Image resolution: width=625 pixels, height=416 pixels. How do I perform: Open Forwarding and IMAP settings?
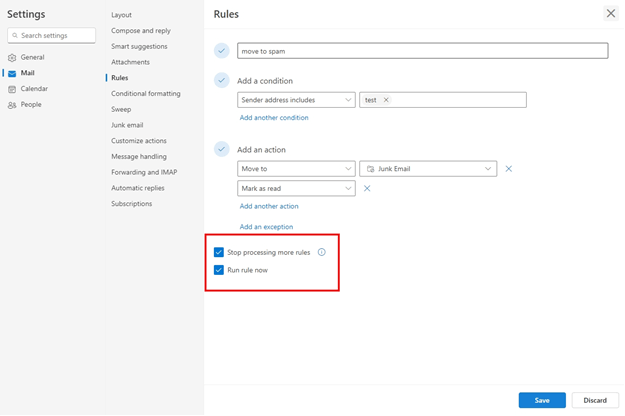[x=144, y=172]
